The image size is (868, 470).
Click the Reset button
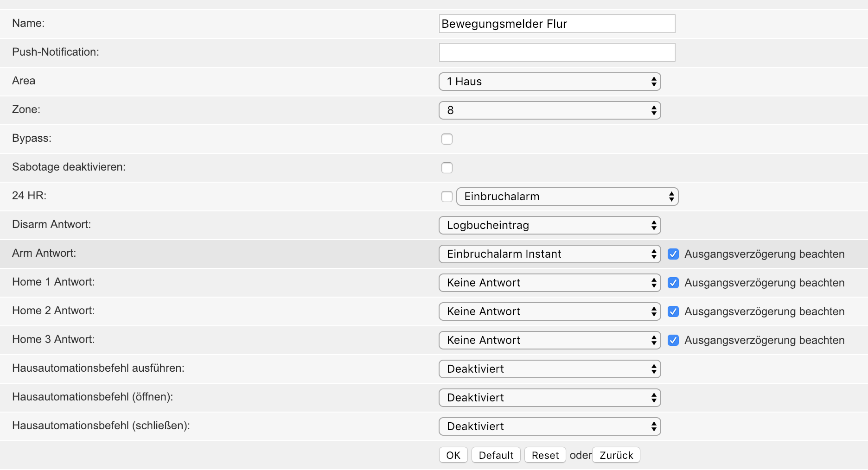click(545, 455)
